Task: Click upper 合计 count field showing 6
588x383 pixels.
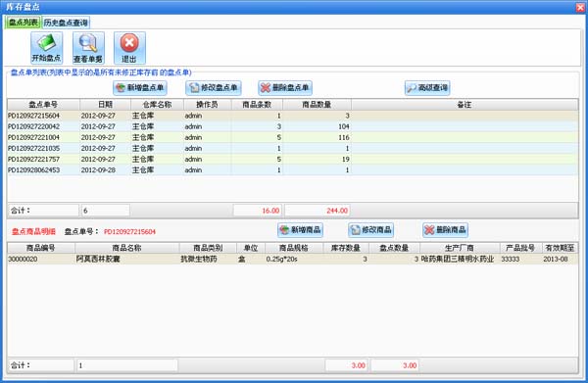Action: tap(106, 211)
